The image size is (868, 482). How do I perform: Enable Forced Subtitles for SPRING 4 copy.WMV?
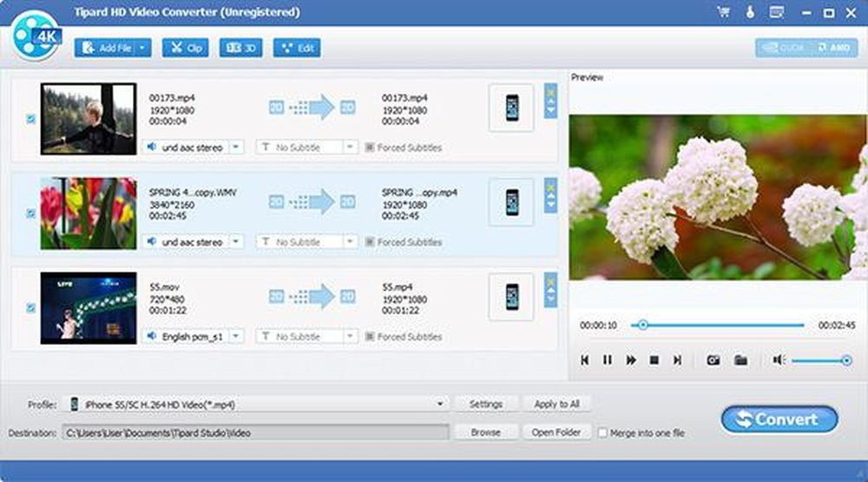[370, 242]
